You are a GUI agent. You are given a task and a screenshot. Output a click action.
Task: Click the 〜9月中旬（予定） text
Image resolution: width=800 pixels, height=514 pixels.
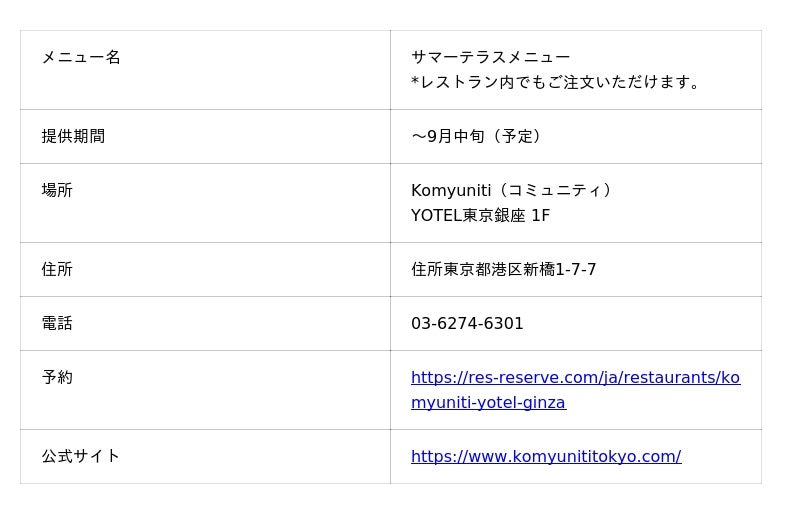(478, 136)
